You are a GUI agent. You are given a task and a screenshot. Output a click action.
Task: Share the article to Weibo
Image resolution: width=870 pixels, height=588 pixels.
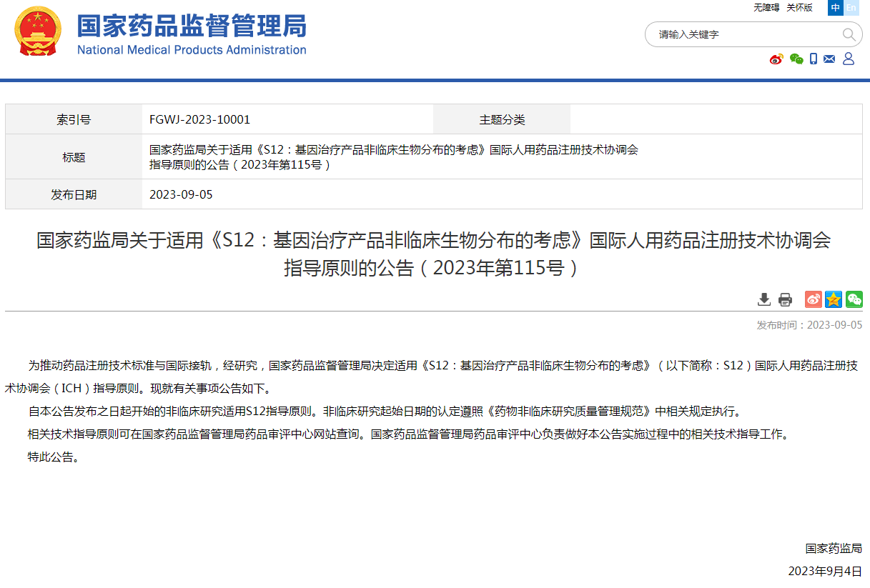coord(814,299)
